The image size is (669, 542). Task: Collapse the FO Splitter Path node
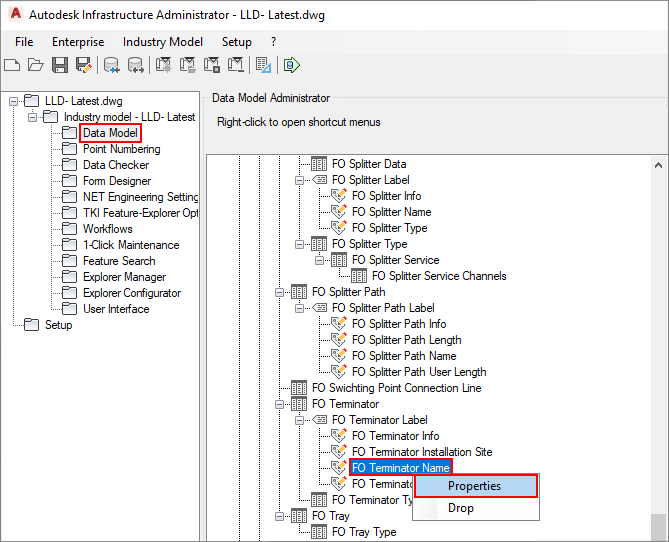point(279,292)
